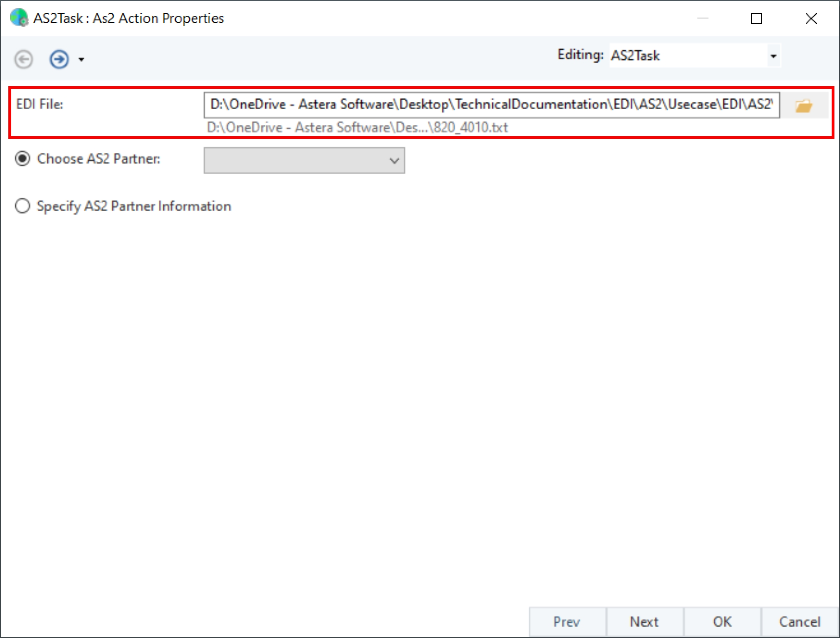Minimize the AS2Task properties window
This screenshot has width=840, height=638.
click(x=703, y=19)
